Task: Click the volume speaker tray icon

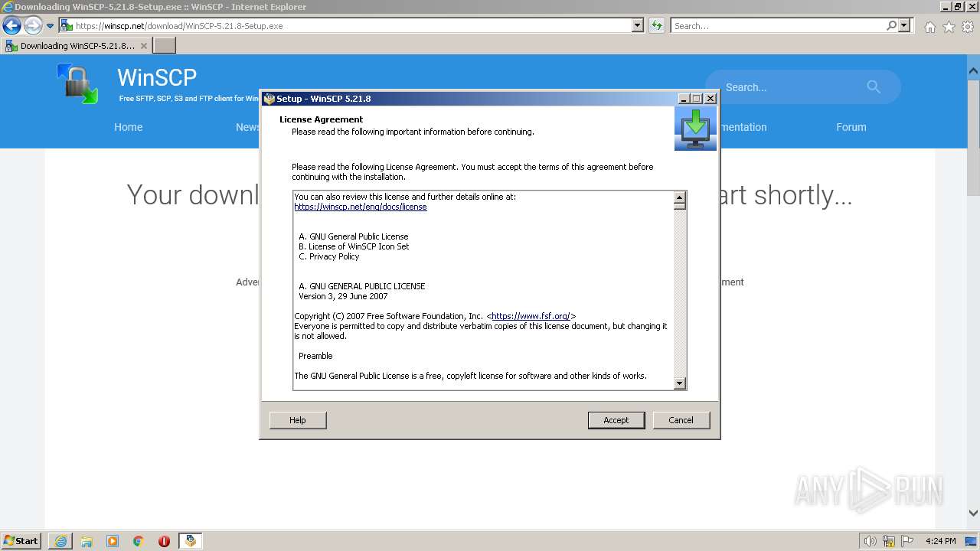Action: pyautogui.click(x=870, y=541)
